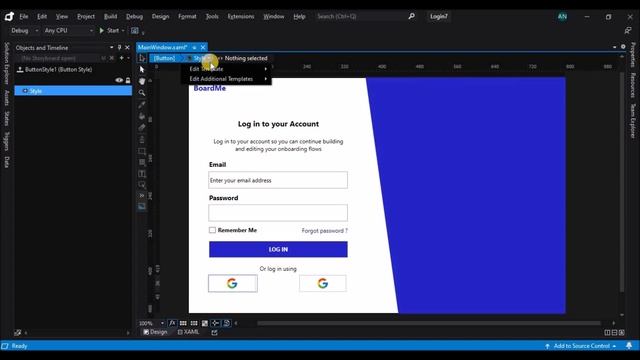Select the Eyedropper tool

coord(142,104)
